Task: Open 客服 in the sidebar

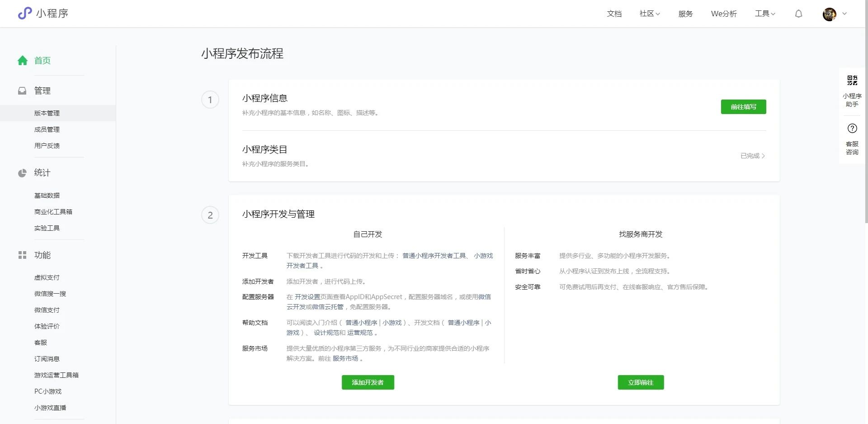Action: tap(41, 343)
